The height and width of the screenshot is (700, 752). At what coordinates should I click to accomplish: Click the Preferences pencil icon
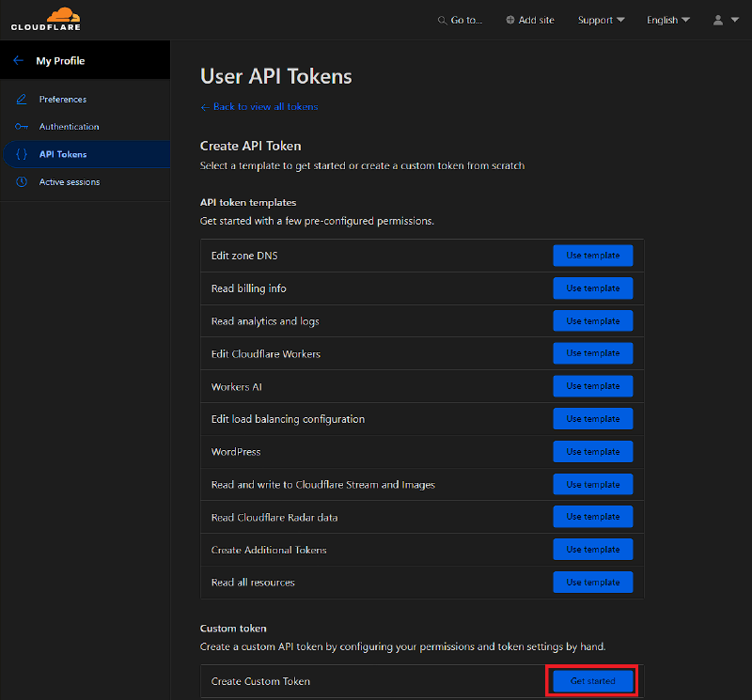point(22,100)
